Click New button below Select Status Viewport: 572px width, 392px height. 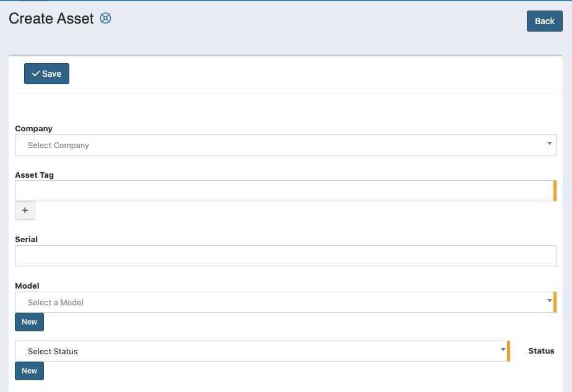click(x=30, y=371)
